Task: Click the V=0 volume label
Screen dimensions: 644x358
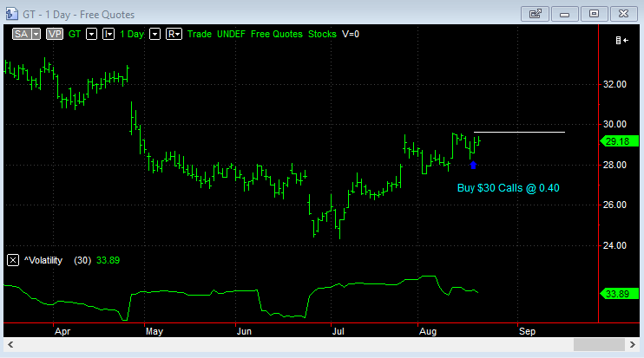Action: coord(351,34)
